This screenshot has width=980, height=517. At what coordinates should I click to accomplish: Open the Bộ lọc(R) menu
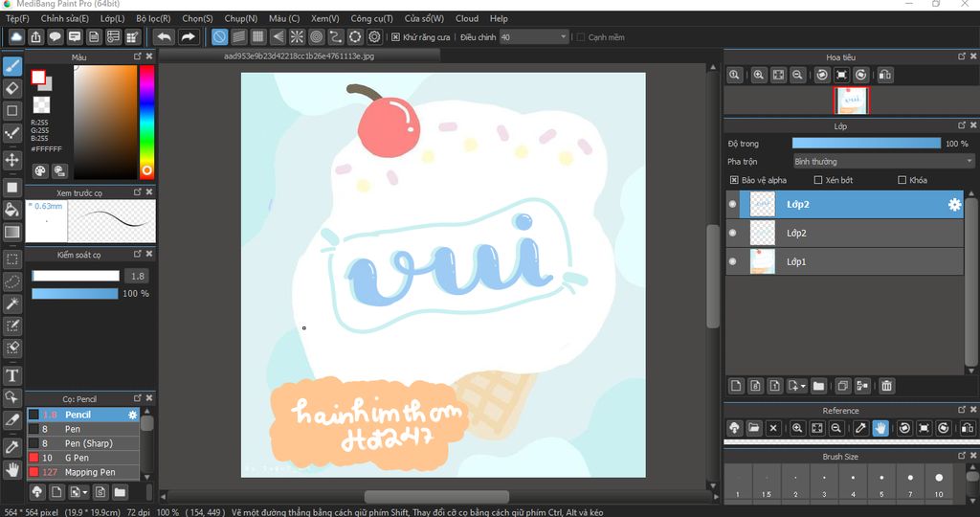(153, 19)
